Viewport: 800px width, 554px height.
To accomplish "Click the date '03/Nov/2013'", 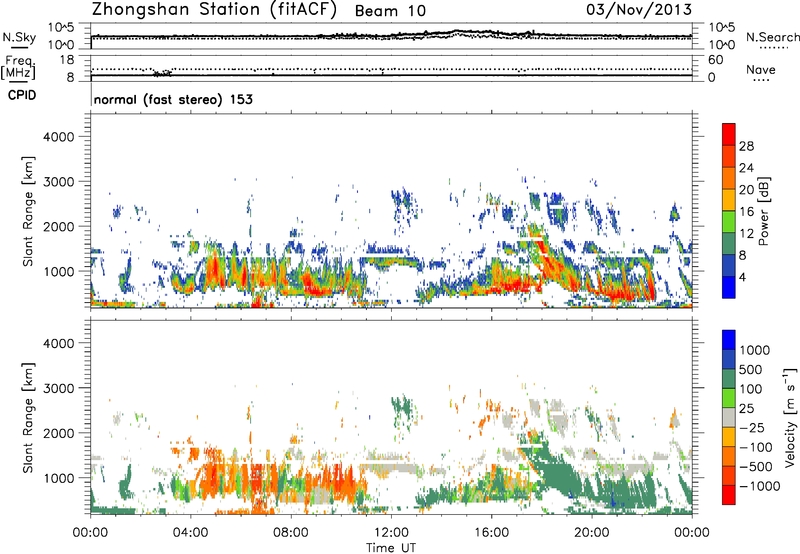I will coord(639,9).
